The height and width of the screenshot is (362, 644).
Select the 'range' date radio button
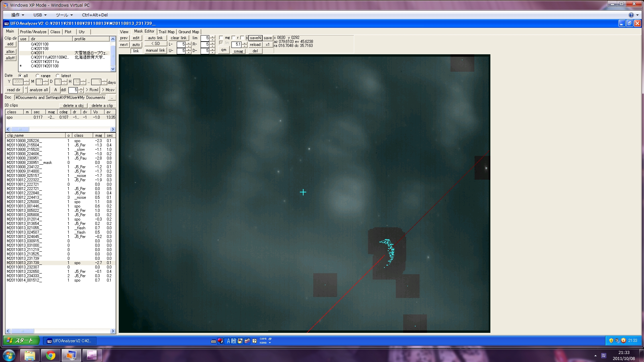tap(37, 76)
